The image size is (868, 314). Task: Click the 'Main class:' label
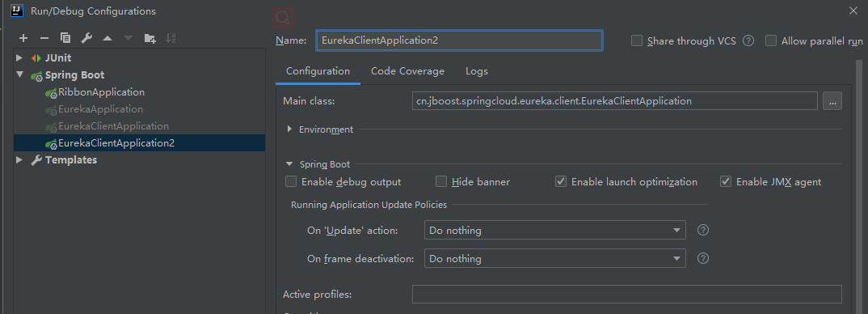point(309,101)
